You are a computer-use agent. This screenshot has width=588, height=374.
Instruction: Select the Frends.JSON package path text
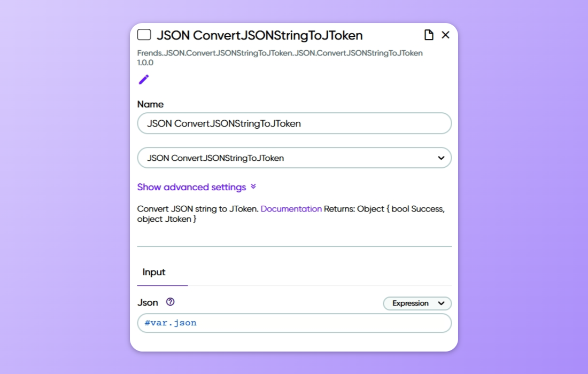click(280, 53)
